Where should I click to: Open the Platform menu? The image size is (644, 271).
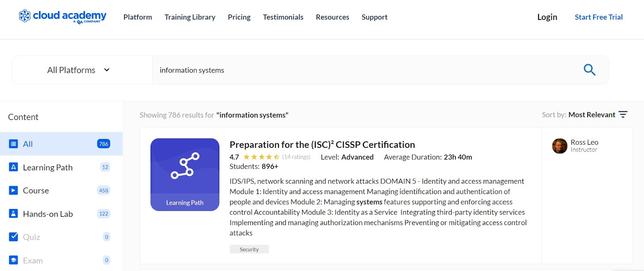(138, 17)
